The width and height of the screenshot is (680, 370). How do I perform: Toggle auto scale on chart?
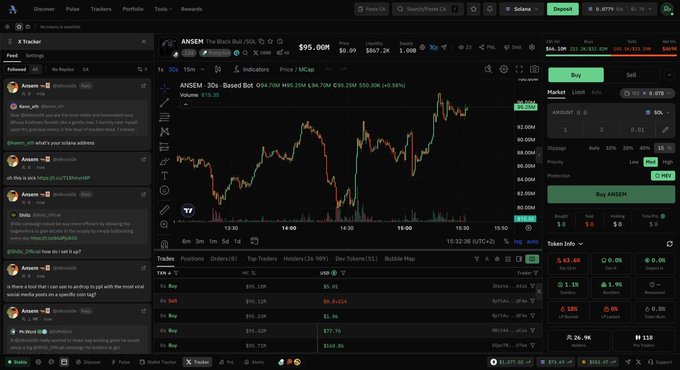click(532, 241)
